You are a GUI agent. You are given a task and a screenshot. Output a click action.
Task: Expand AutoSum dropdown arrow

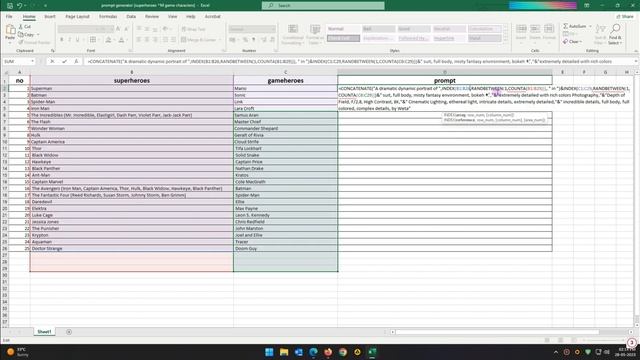[x=590, y=26]
